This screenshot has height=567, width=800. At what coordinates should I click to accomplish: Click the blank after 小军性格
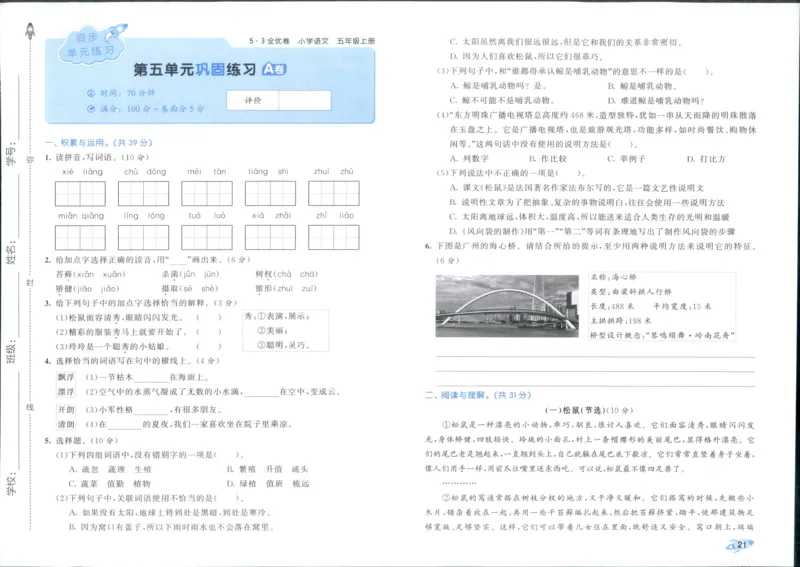[x=151, y=410]
